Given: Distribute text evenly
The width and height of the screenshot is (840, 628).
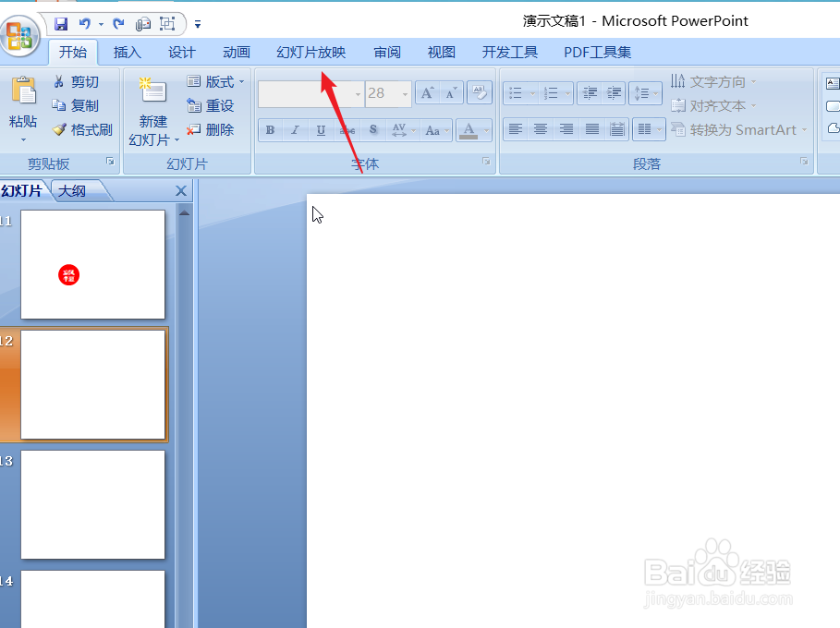Looking at the screenshot, I should pos(617,129).
